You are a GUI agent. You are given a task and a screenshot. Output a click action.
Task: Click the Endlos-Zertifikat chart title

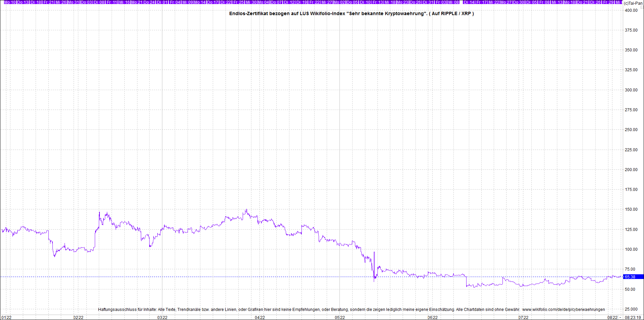coord(351,14)
